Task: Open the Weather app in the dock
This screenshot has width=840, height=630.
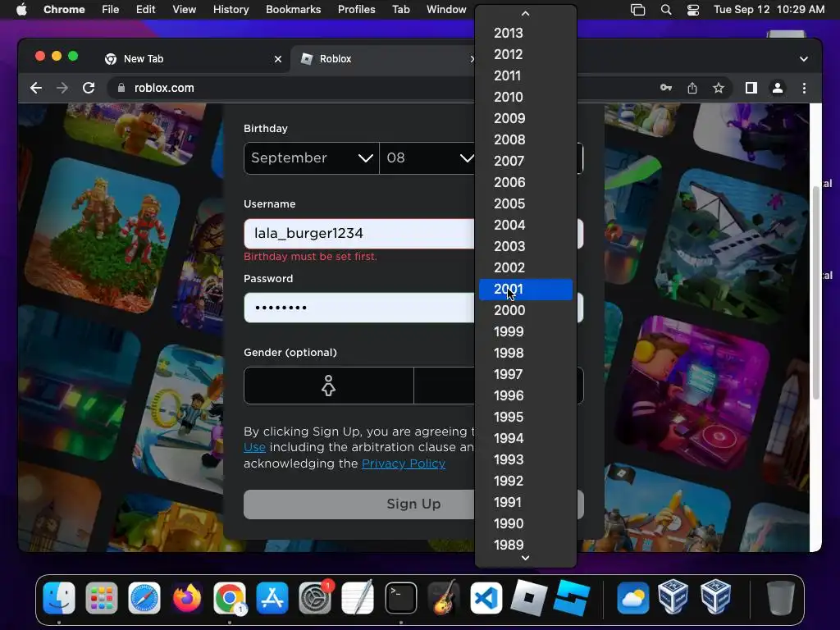Action: point(632,597)
